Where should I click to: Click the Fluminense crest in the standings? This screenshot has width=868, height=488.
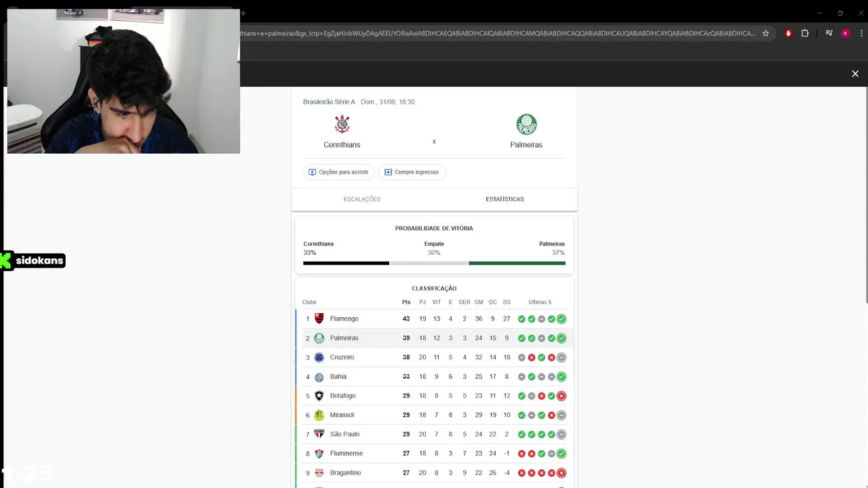coord(319,453)
